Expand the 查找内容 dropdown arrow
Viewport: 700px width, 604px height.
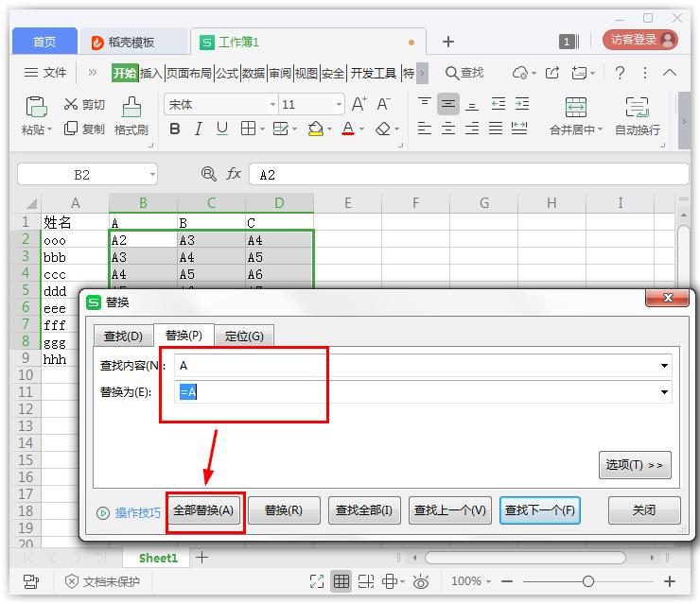click(664, 366)
